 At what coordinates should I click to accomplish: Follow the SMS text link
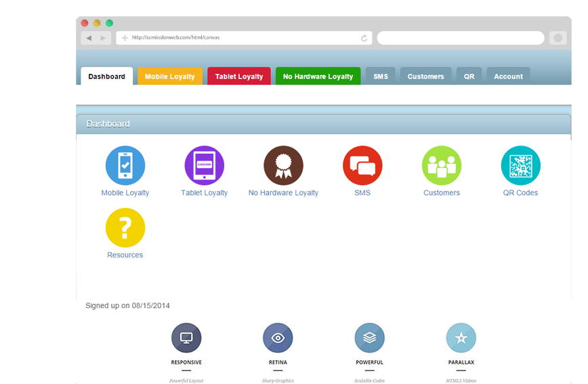pyautogui.click(x=362, y=193)
